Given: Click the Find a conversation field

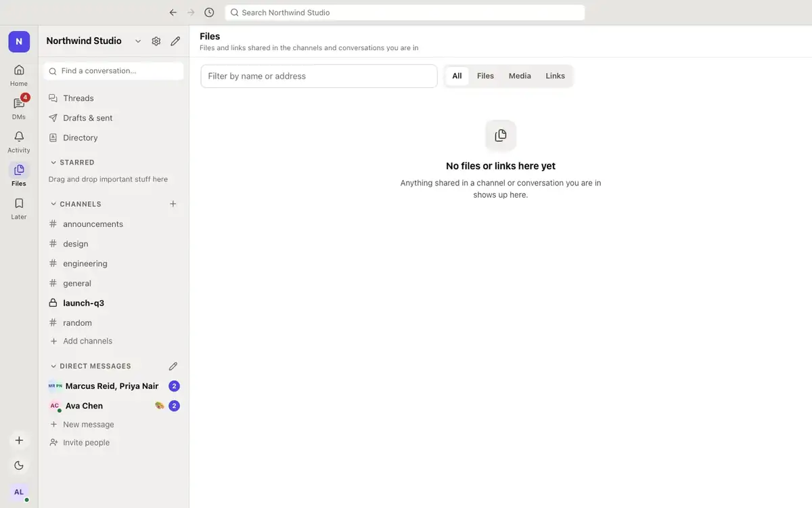Looking at the screenshot, I should 114,71.
